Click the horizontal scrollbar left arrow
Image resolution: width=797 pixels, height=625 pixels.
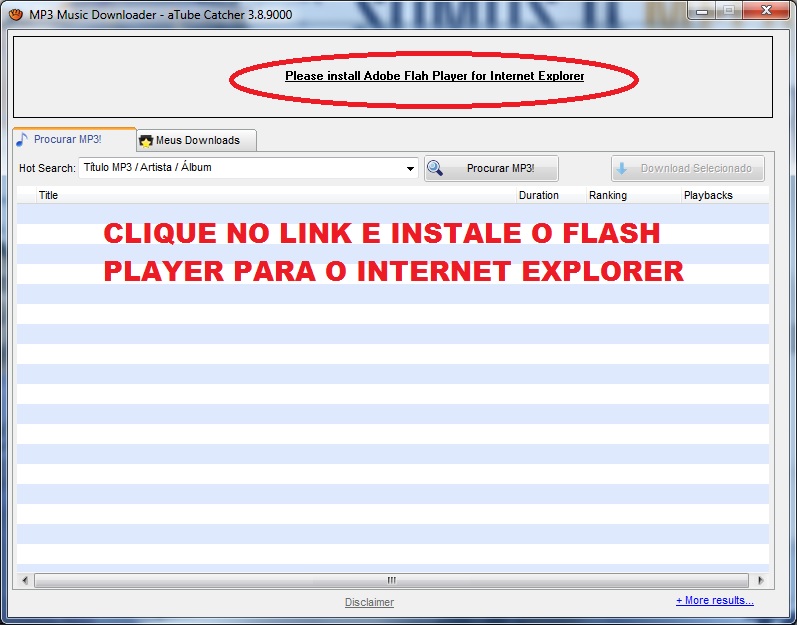[25, 580]
